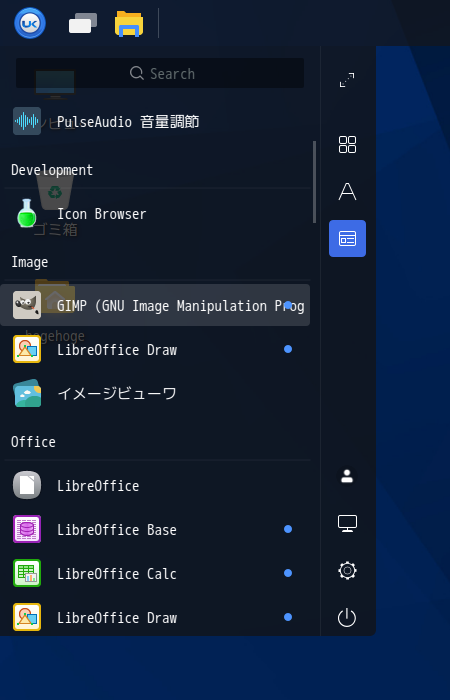Expand the start menu to fullscreen
450x700 pixels.
[347, 80]
